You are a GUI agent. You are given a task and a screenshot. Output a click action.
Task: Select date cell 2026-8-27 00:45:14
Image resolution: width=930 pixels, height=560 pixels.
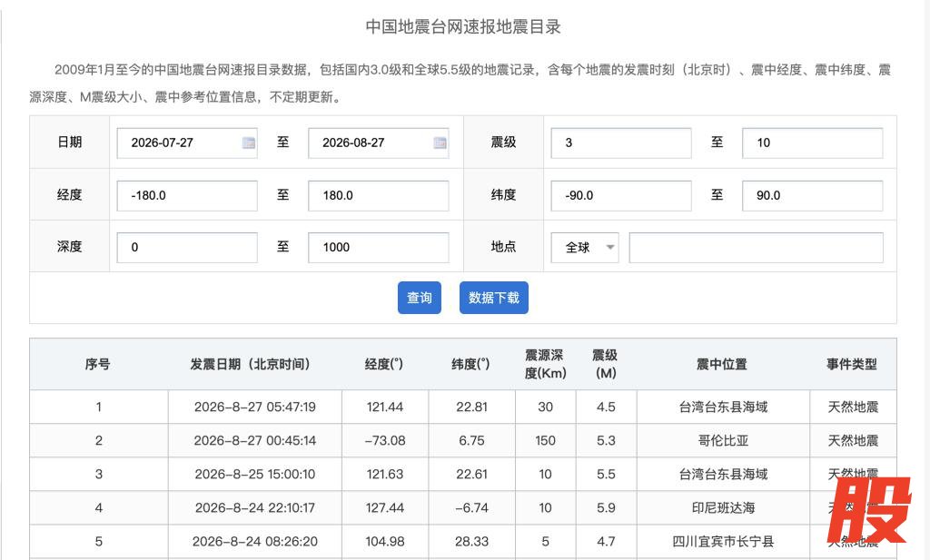coord(255,441)
